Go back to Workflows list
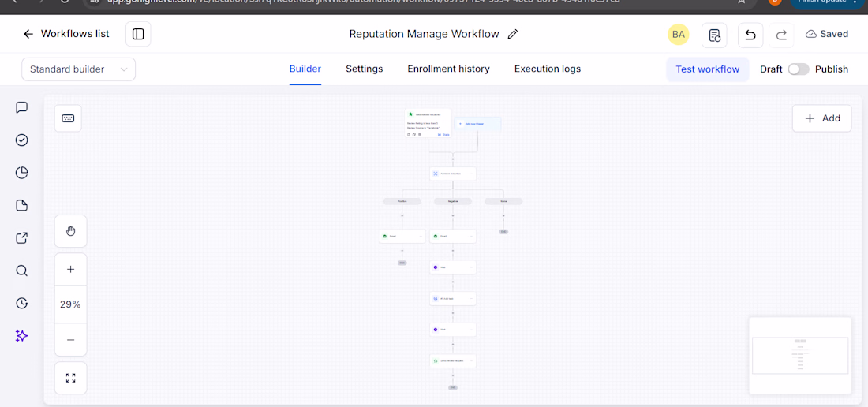Image resolution: width=868 pixels, height=407 pixels. pos(65,34)
